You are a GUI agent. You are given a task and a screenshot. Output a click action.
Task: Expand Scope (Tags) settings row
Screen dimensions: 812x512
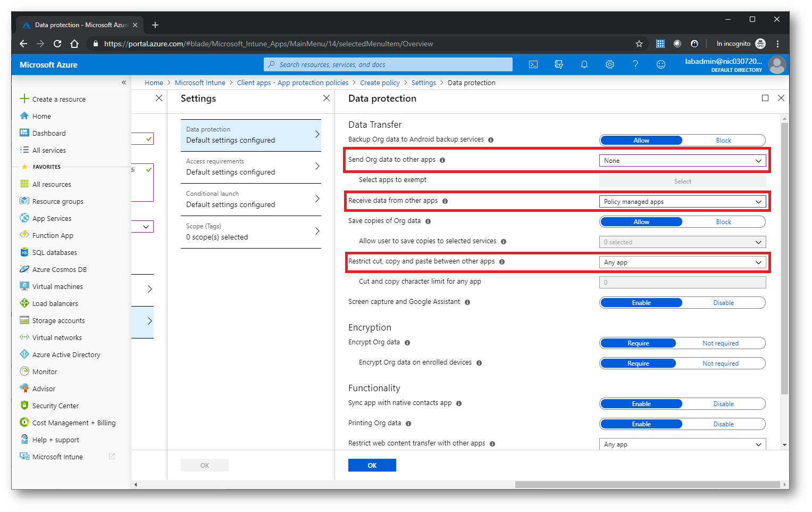tap(251, 232)
